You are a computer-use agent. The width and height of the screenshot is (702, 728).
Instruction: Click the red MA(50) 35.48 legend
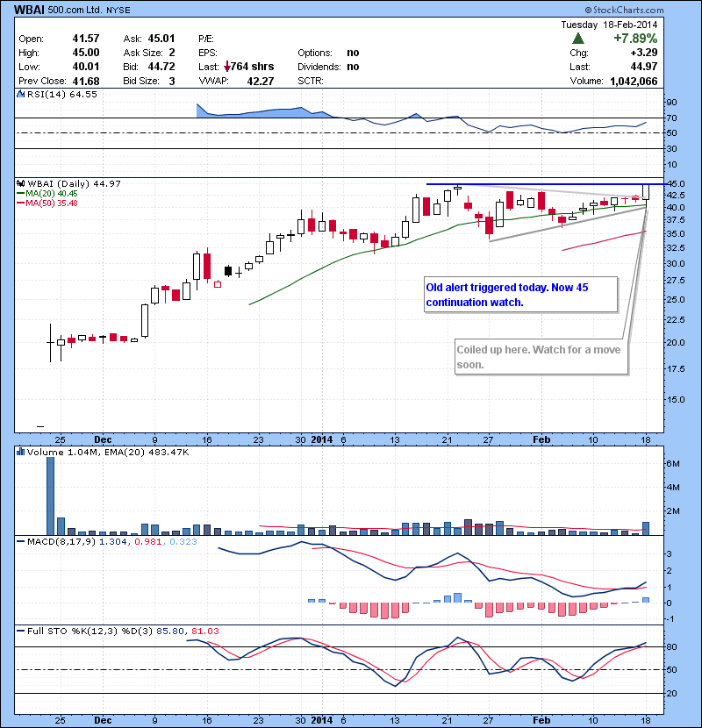tap(47, 203)
